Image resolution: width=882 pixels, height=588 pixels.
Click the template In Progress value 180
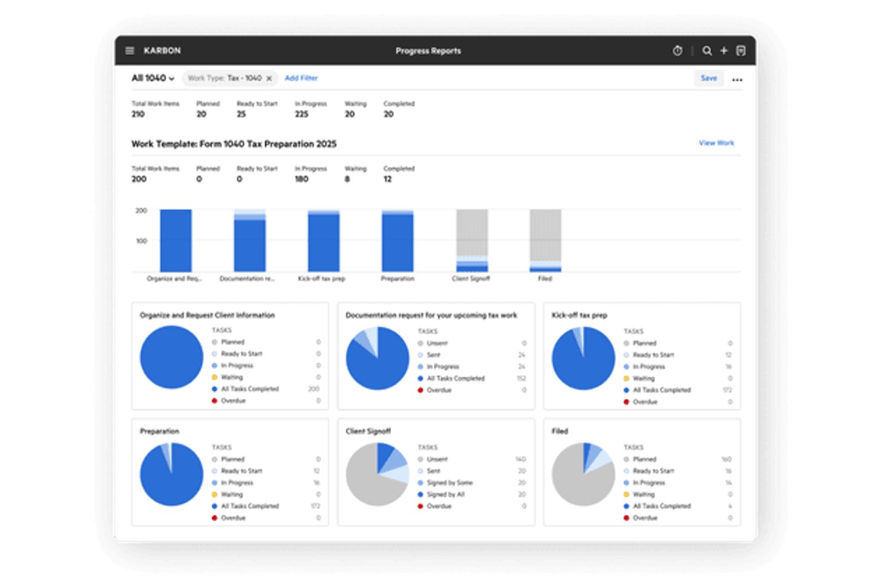pos(302,179)
